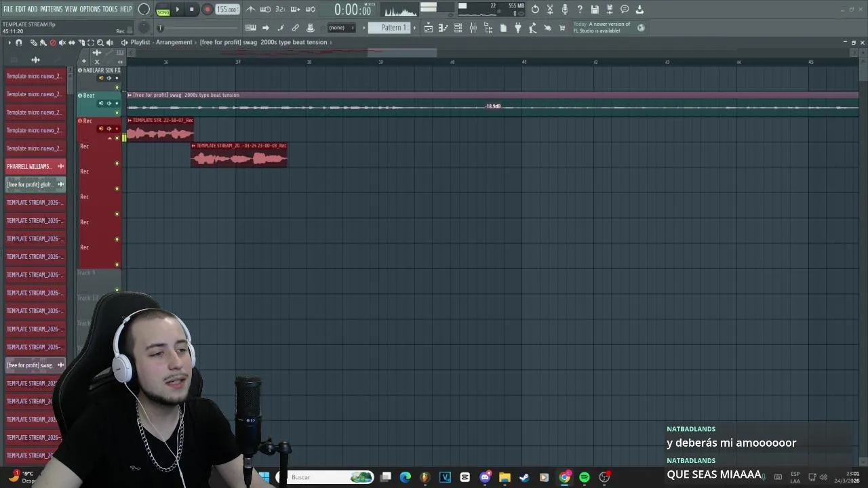Viewport: 868px width, 488px height.
Task: Open the swag 2000s type beat clip menu
Action: pyautogui.click(x=130, y=95)
